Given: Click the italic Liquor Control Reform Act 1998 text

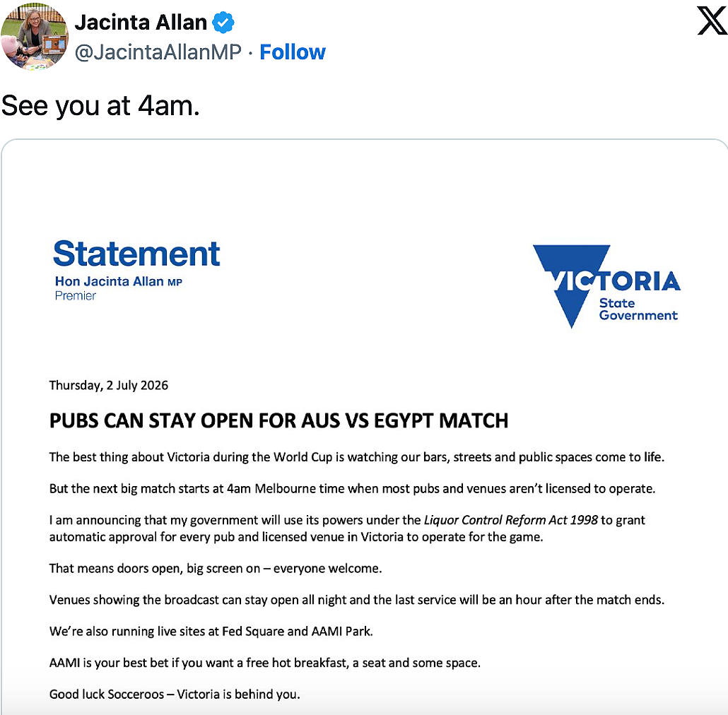Looking at the screenshot, I should (x=511, y=520).
